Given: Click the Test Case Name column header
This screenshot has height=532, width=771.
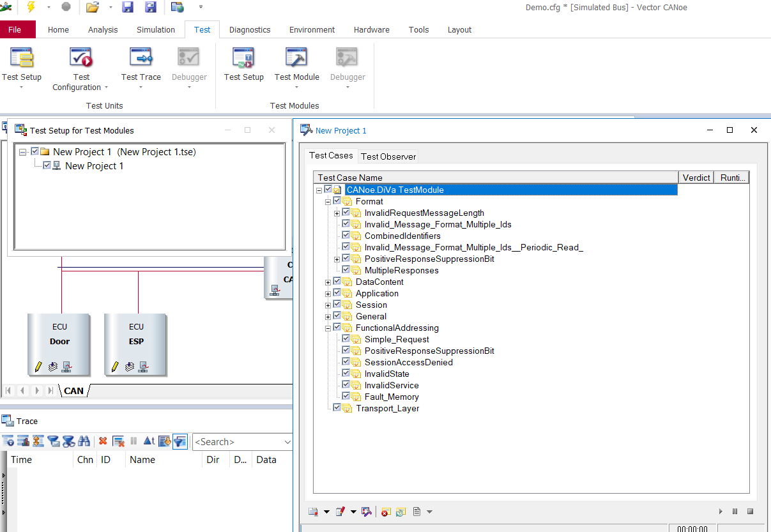Looking at the screenshot, I should (x=496, y=178).
